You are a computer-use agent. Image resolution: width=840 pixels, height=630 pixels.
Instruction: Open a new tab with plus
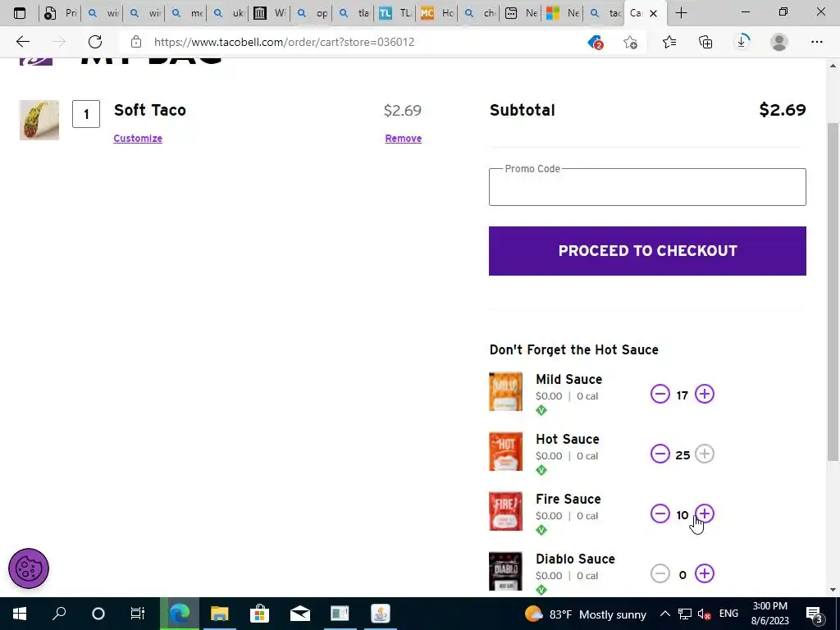(x=681, y=13)
